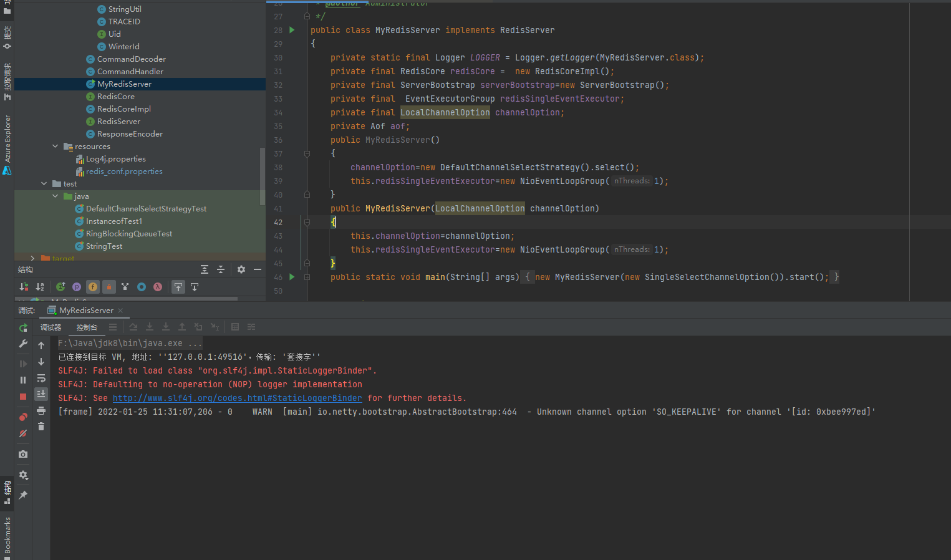Toggle show fields orange F icon
This screenshot has width=951, height=560.
[x=93, y=287]
